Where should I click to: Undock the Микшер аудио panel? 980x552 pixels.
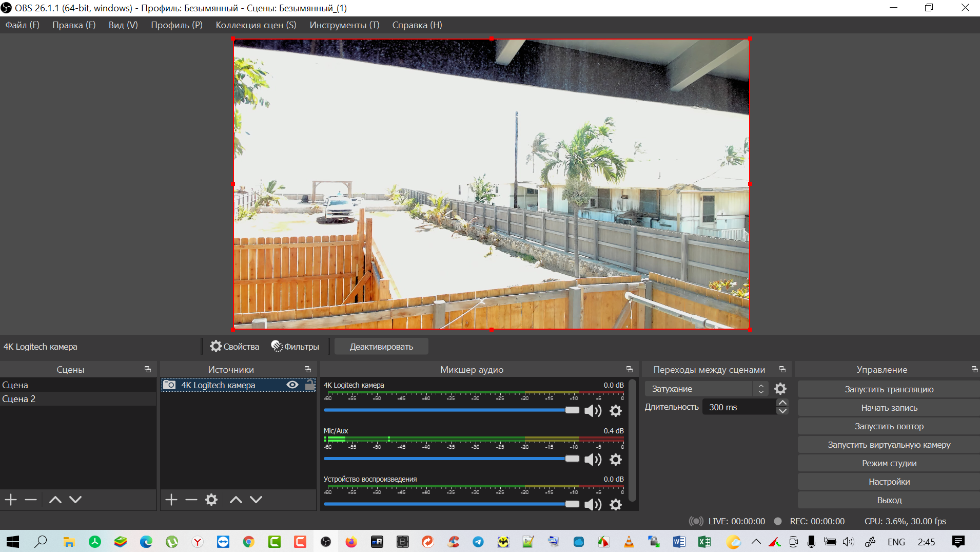coord(630,369)
